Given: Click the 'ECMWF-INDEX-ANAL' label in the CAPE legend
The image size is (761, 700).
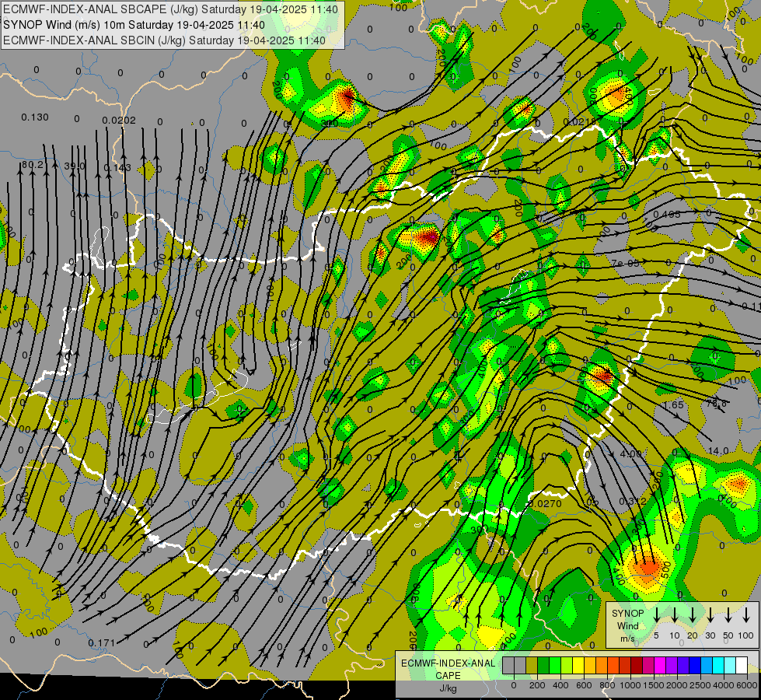Looking at the screenshot, I should click(448, 663).
